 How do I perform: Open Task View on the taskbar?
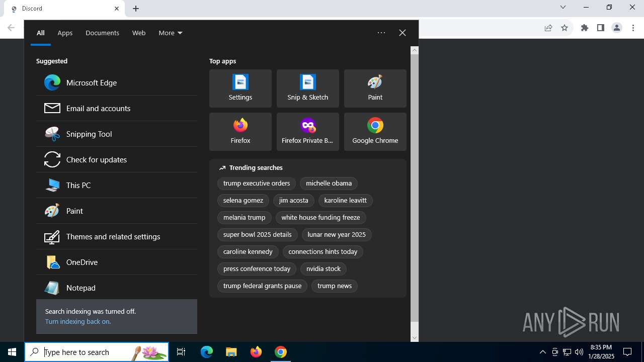tap(181, 352)
